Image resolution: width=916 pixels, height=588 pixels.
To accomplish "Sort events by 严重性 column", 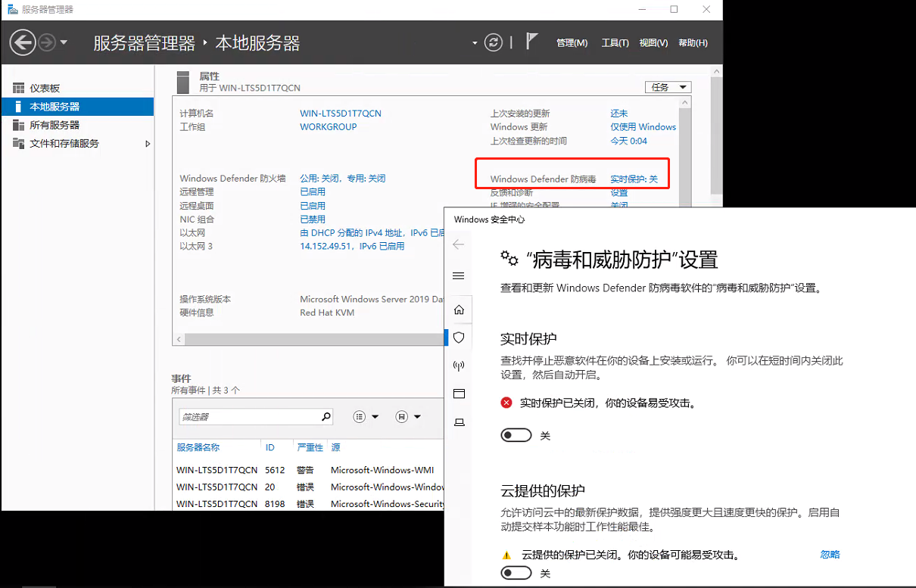I will click(310, 448).
